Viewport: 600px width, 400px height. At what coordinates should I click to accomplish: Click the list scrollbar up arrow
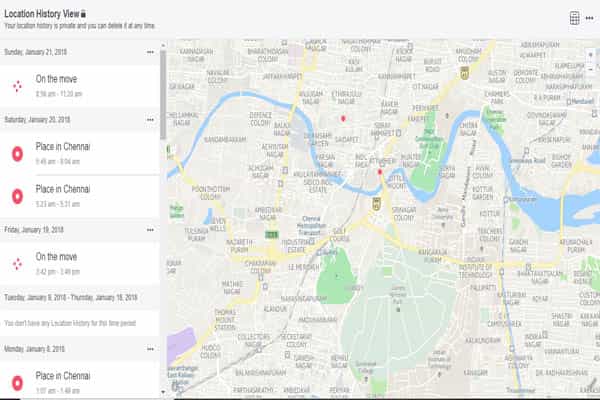[x=163, y=45]
